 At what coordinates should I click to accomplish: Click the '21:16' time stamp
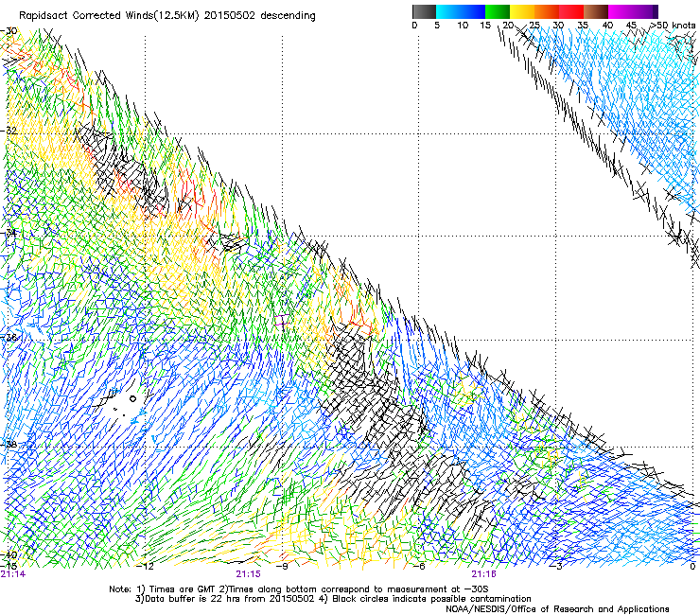484,574
